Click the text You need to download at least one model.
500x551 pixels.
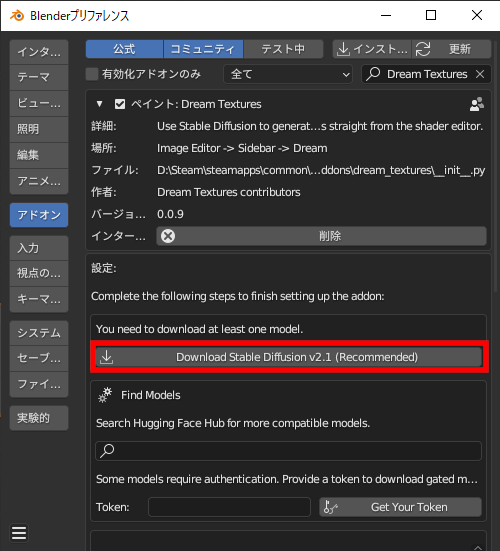tap(199, 329)
